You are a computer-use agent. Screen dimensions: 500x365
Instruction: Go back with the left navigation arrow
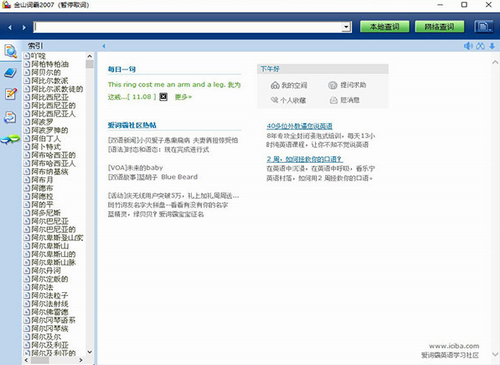click(10, 27)
